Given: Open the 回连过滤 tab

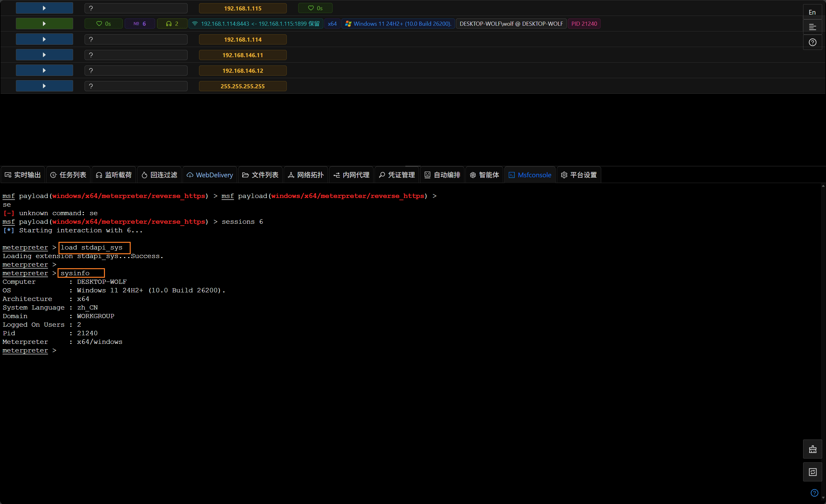Looking at the screenshot, I should point(159,175).
